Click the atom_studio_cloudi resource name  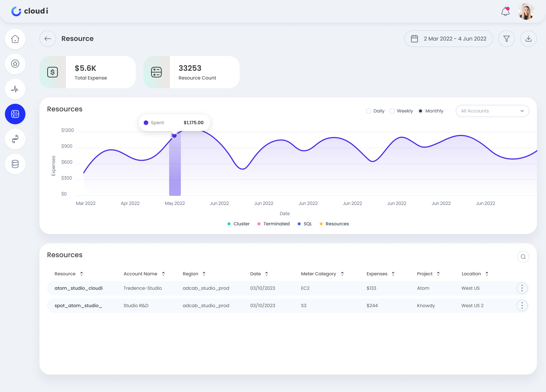point(78,288)
